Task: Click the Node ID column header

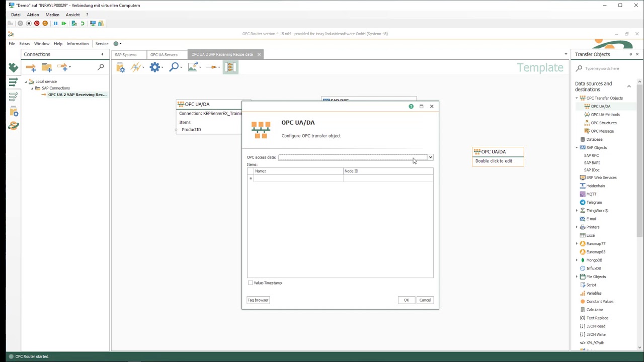Action: [388, 171]
